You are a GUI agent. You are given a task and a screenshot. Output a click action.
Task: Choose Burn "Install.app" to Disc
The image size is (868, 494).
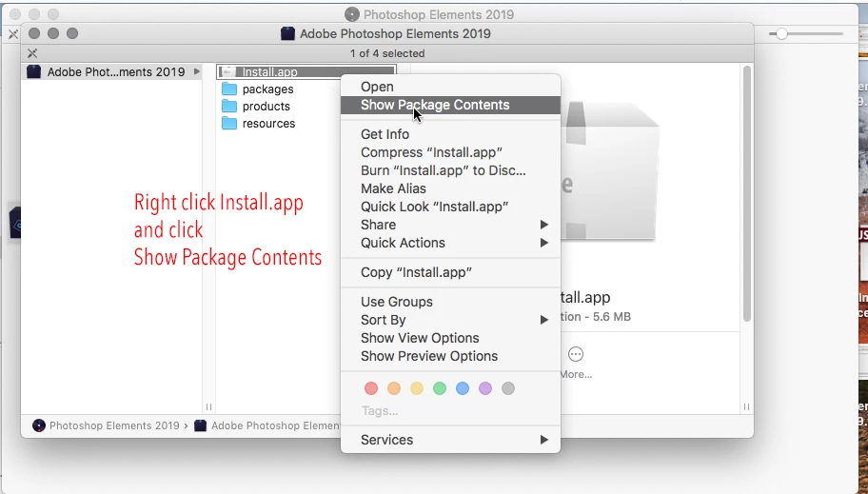(450, 170)
